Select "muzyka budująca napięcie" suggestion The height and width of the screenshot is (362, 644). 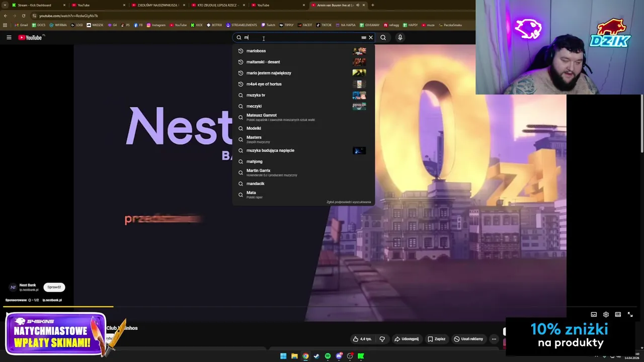[303, 150]
